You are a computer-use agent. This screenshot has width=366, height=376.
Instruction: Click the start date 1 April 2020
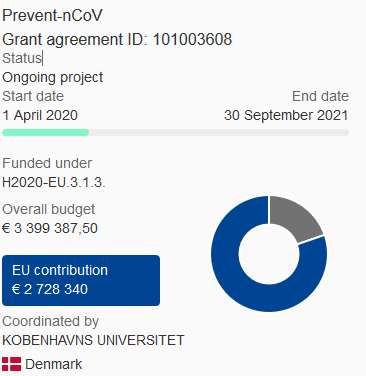[40, 115]
